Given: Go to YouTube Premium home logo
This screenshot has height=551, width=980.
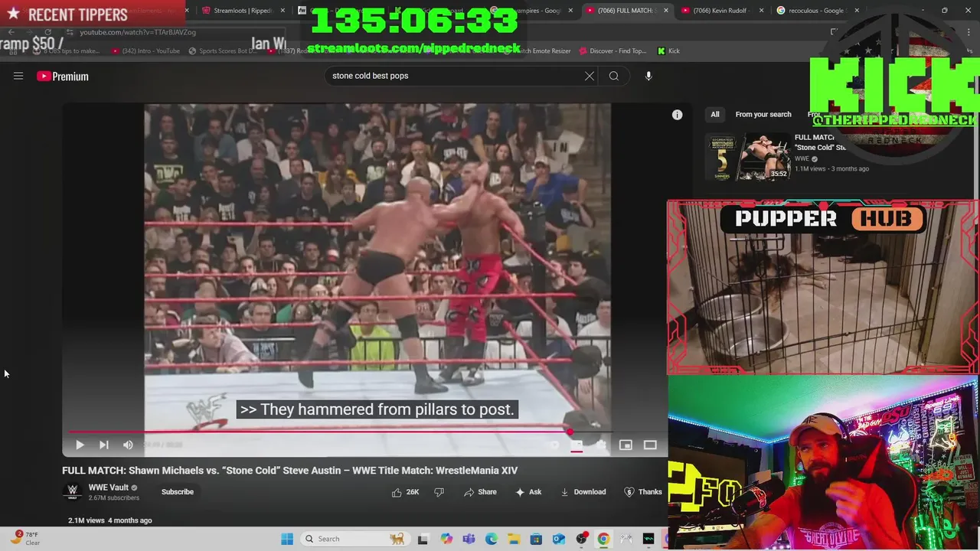Looking at the screenshot, I should pos(63,76).
